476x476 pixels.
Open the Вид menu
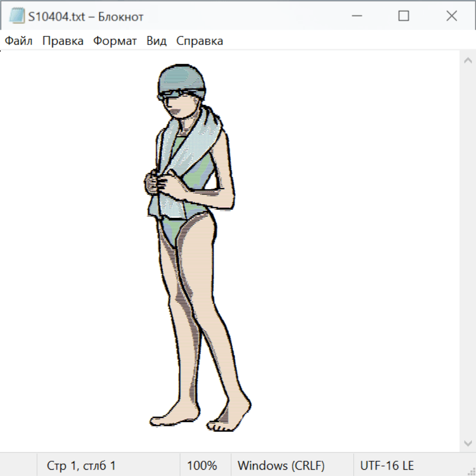[157, 41]
